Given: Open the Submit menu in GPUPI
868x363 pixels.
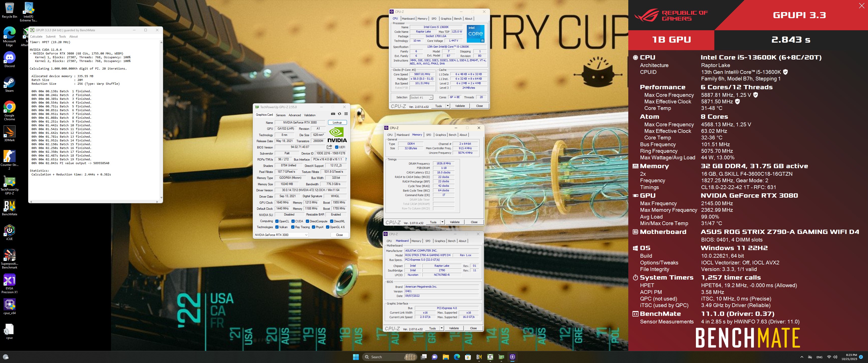Looking at the screenshot, I should click(50, 36).
